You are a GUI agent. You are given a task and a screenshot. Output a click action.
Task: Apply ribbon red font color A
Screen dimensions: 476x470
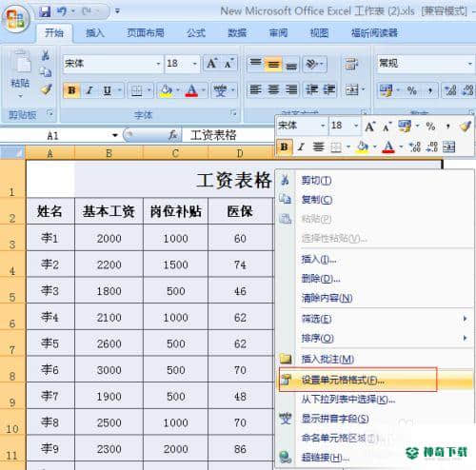click(191, 91)
